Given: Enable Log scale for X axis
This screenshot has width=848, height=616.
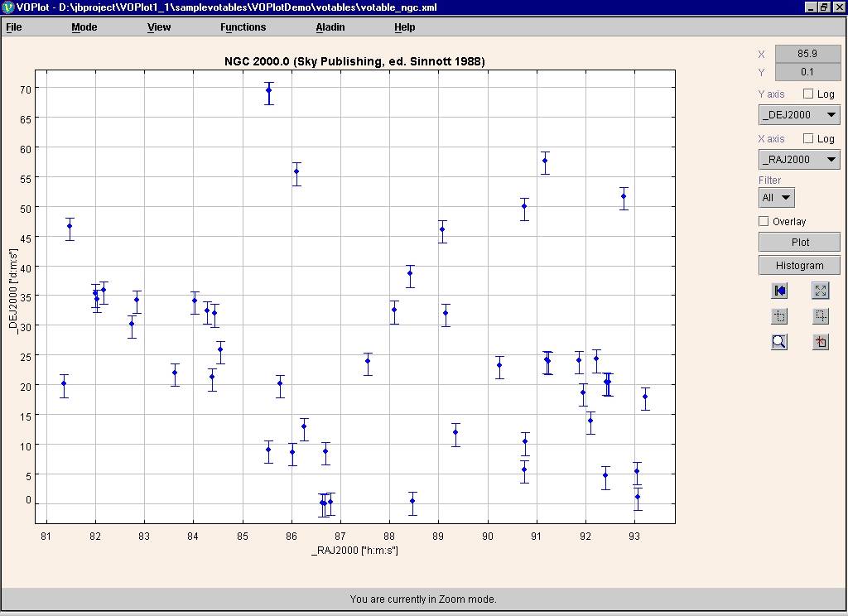Looking at the screenshot, I should tap(808, 138).
